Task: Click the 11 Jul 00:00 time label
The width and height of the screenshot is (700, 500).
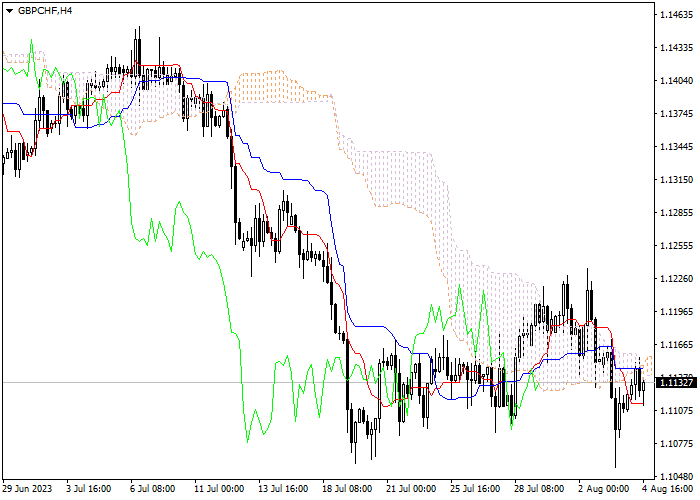Action: point(219,489)
